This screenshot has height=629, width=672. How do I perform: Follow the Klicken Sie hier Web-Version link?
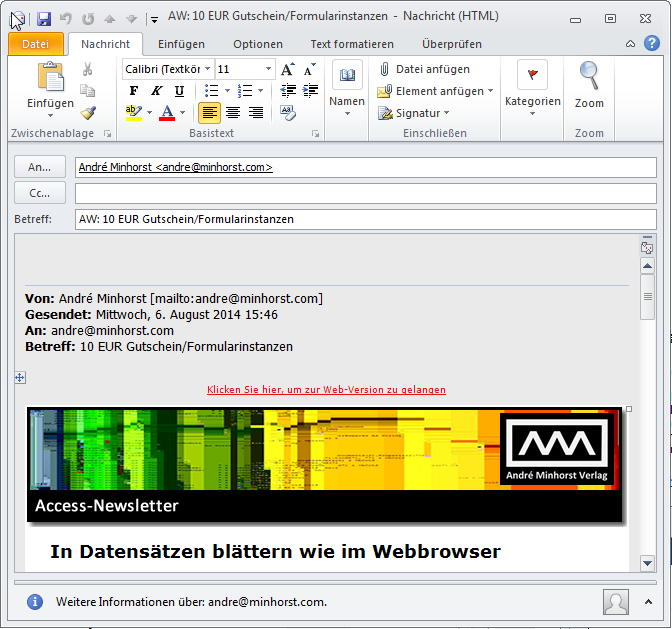(326, 389)
